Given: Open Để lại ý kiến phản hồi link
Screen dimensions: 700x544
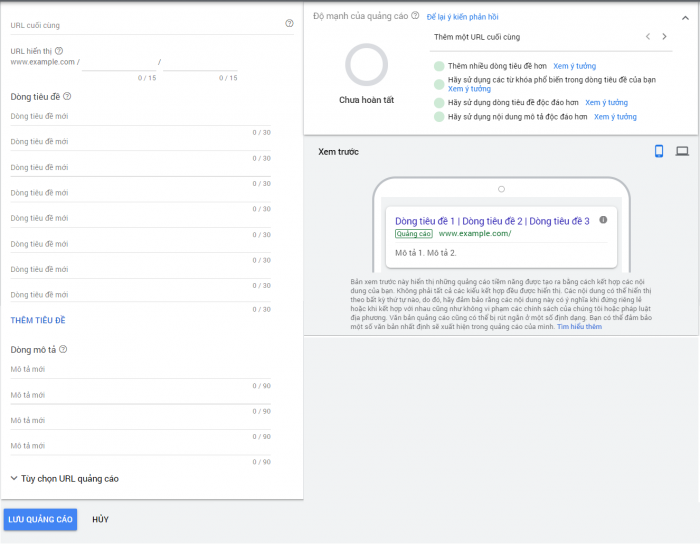Looking at the screenshot, I should (462, 17).
